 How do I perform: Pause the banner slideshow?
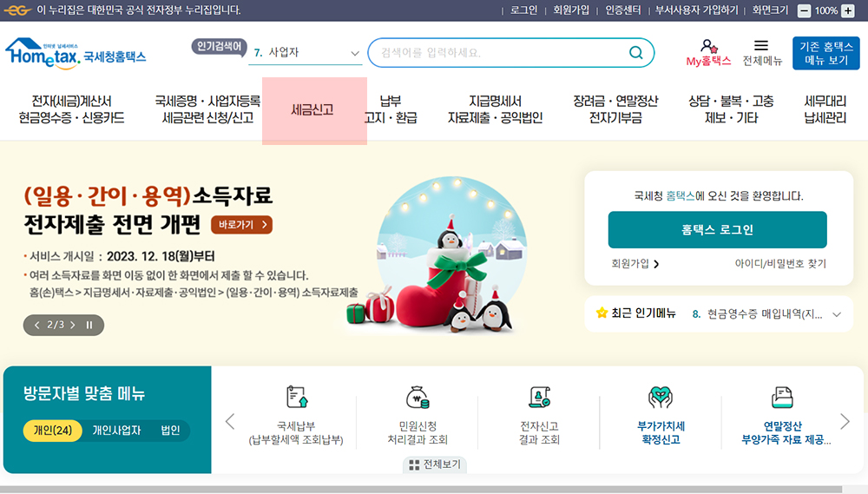(89, 325)
